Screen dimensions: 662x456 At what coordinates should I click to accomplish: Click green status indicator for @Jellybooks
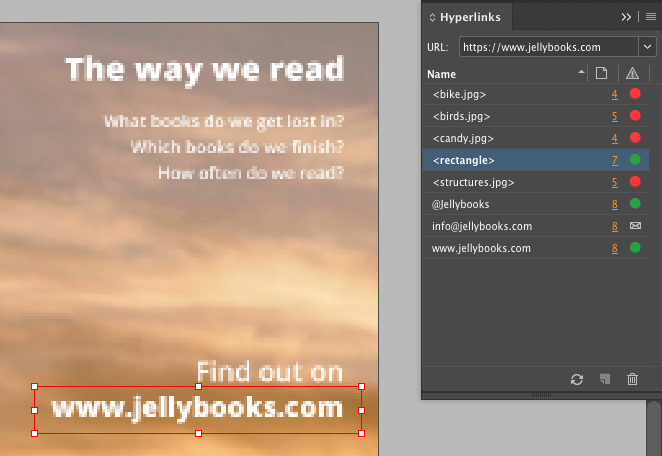[634, 204]
